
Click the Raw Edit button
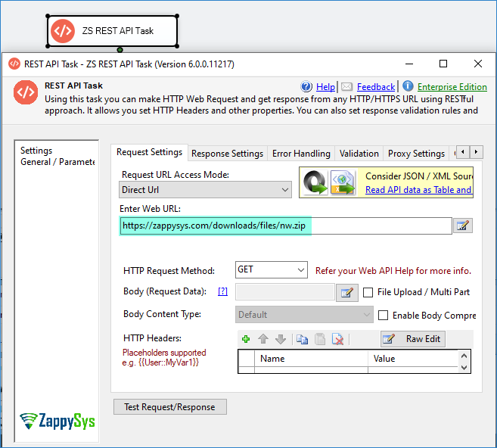coord(413,339)
